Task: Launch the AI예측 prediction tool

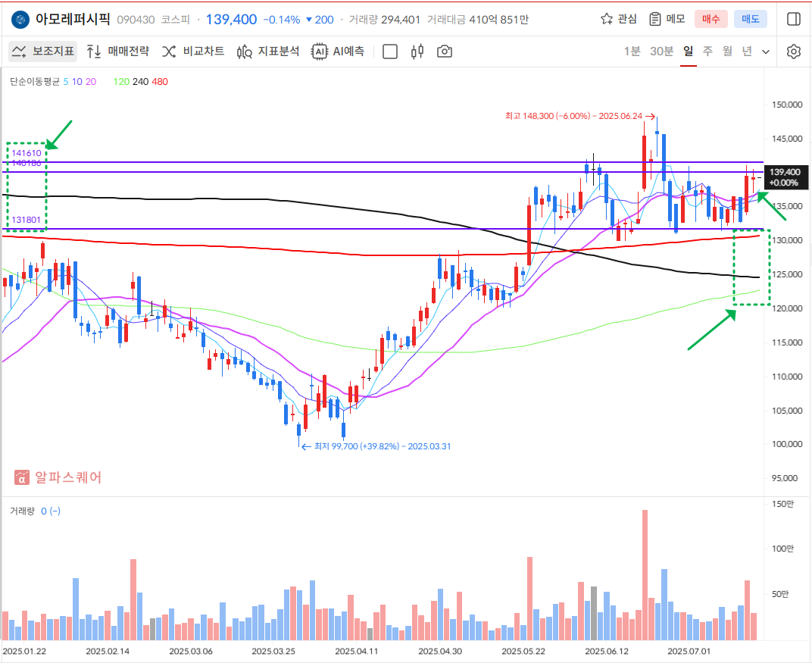Action: tap(338, 52)
